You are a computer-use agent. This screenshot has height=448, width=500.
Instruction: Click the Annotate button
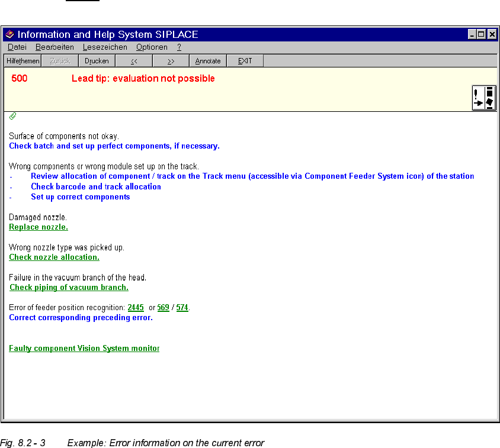[208, 61]
